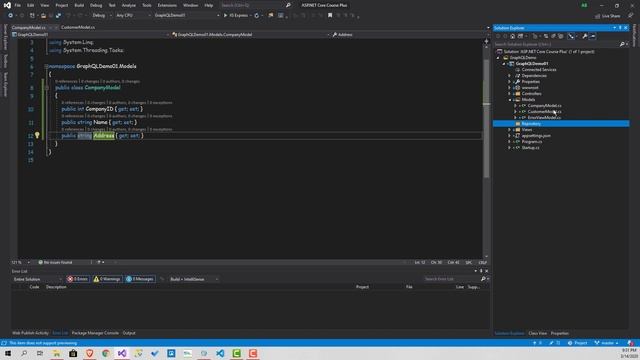This screenshot has height=360, width=640.
Task: Toggle the Solution Explorer preview selected items icon
Action: (593, 36)
